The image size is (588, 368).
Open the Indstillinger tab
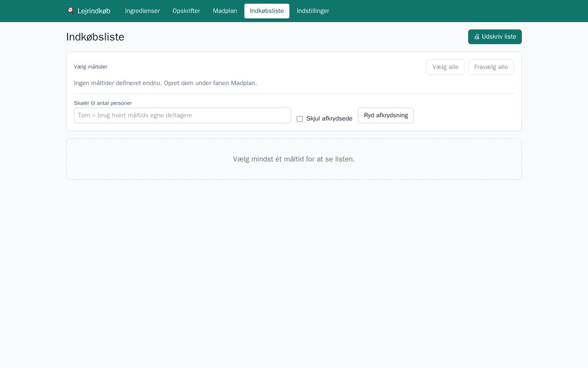tap(313, 11)
